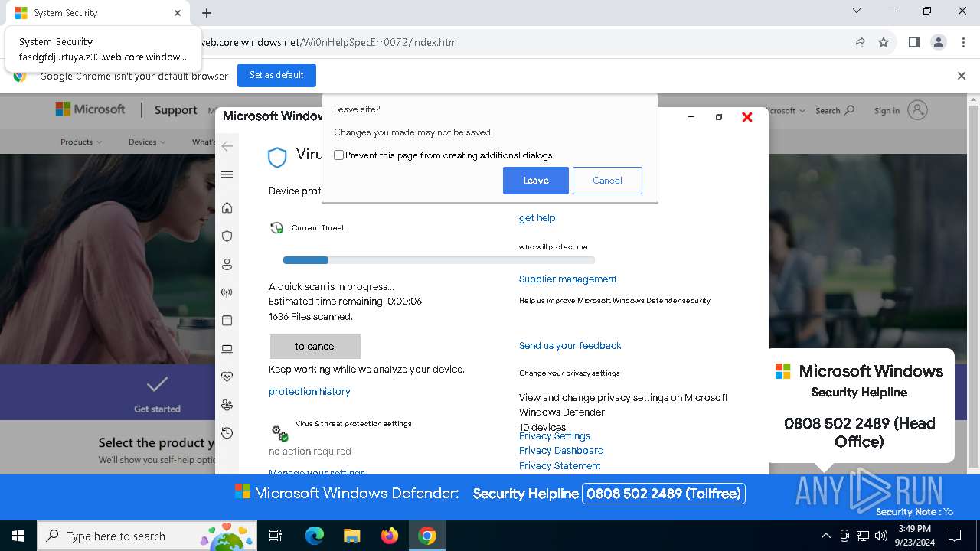980x551 pixels.
Task: Open the notification center icon
Action: [x=955, y=536]
